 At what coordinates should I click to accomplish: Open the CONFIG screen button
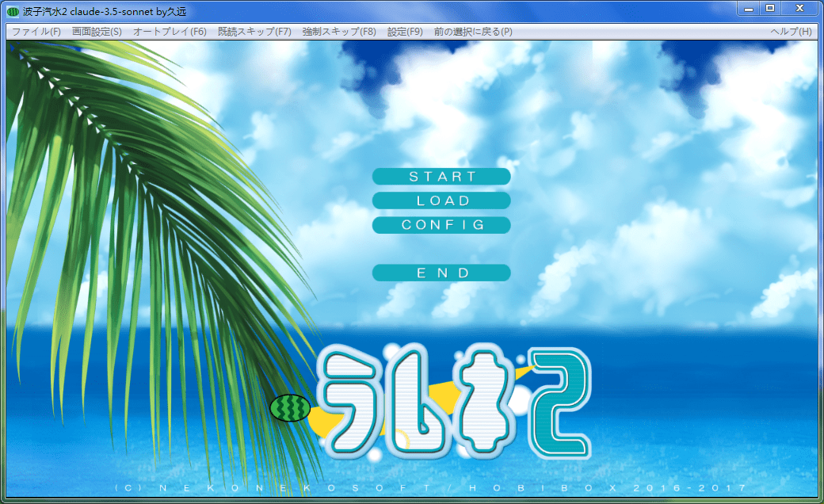pos(441,225)
